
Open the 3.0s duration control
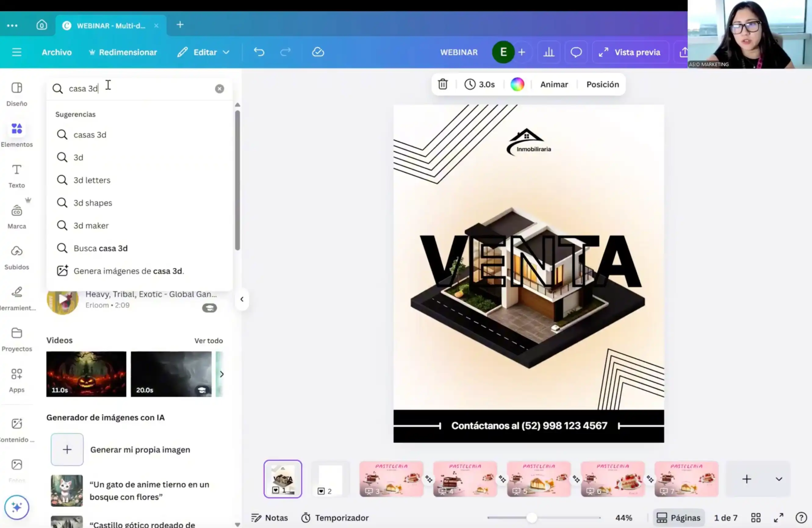[x=480, y=84]
